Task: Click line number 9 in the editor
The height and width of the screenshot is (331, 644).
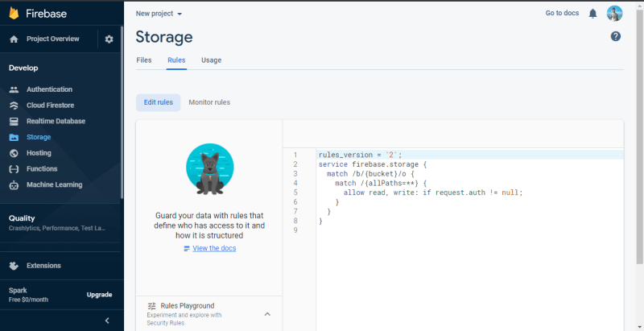Action: tap(295, 230)
